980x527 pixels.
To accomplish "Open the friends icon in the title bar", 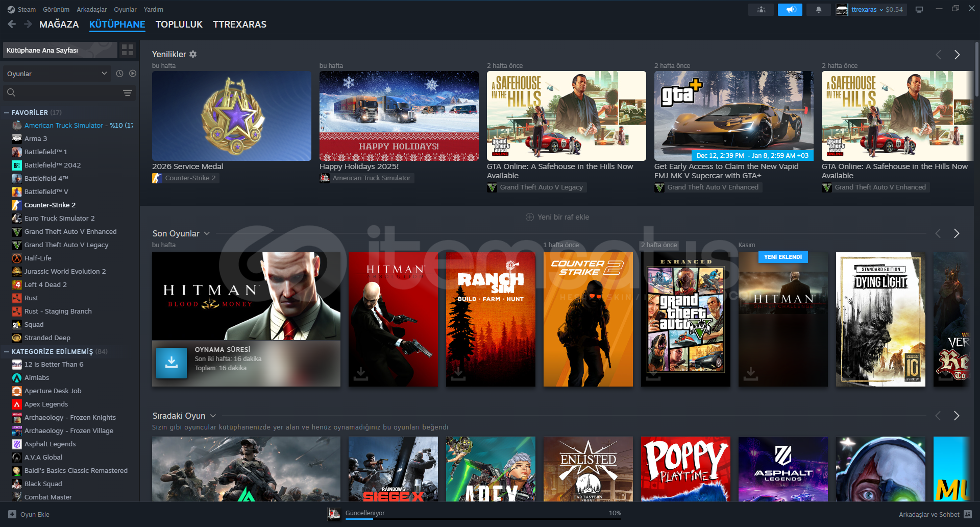I will tap(761, 10).
